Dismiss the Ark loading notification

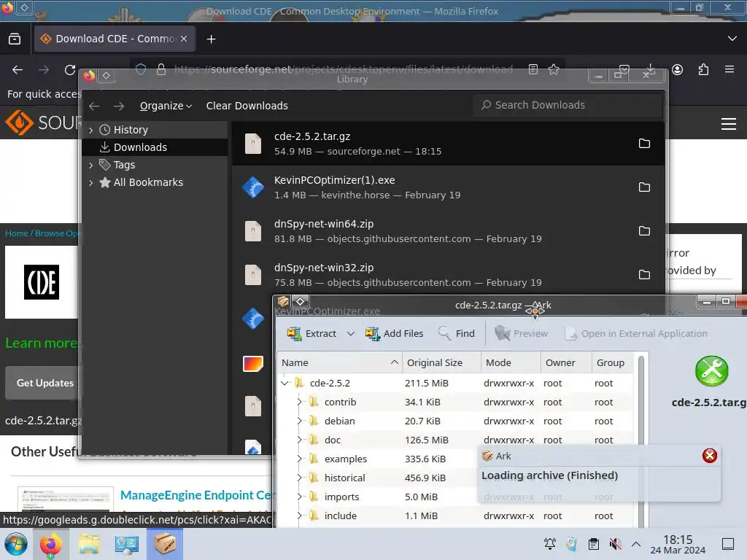click(709, 456)
